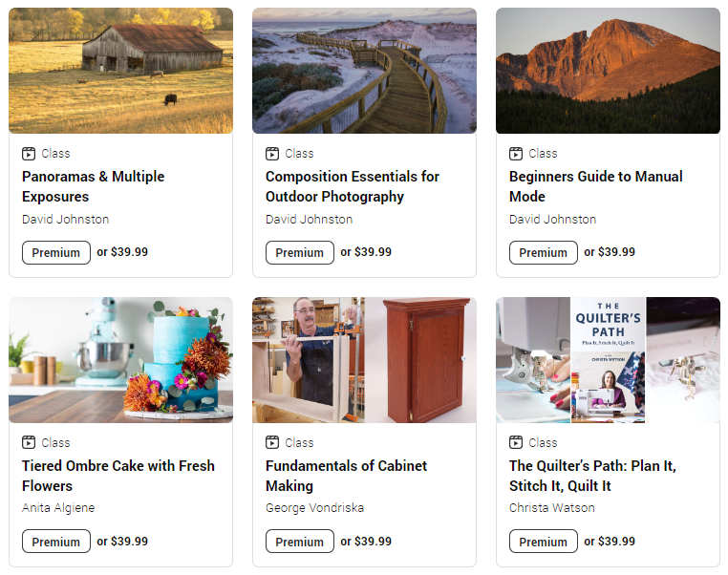Click class icon on The Quilter's Path card

click(516, 442)
